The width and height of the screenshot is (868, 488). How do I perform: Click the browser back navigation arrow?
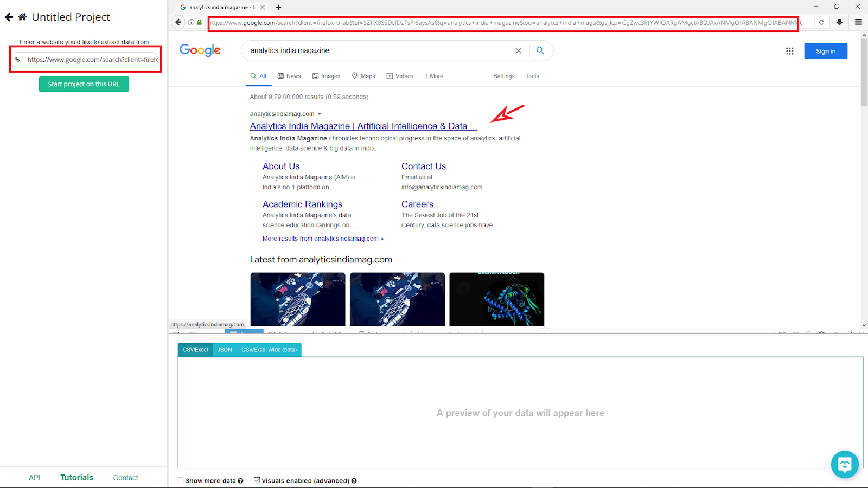point(178,22)
